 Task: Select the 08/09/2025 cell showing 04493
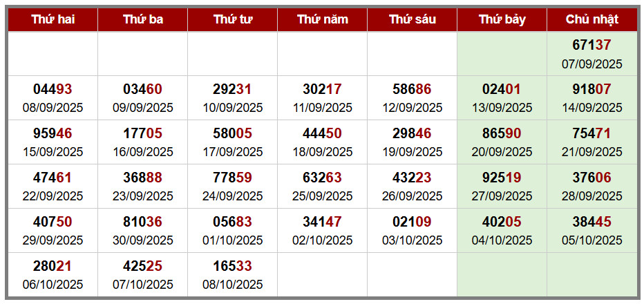point(53,97)
